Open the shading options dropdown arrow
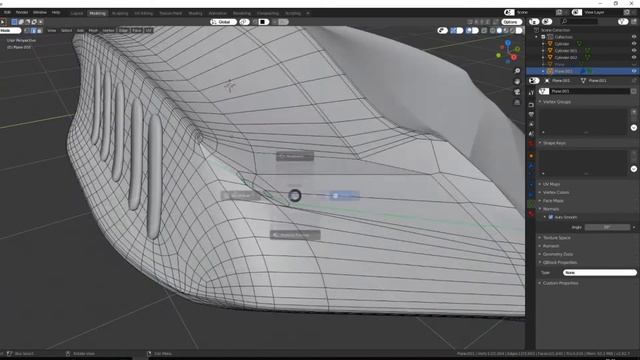The width and height of the screenshot is (640, 360). (519, 31)
